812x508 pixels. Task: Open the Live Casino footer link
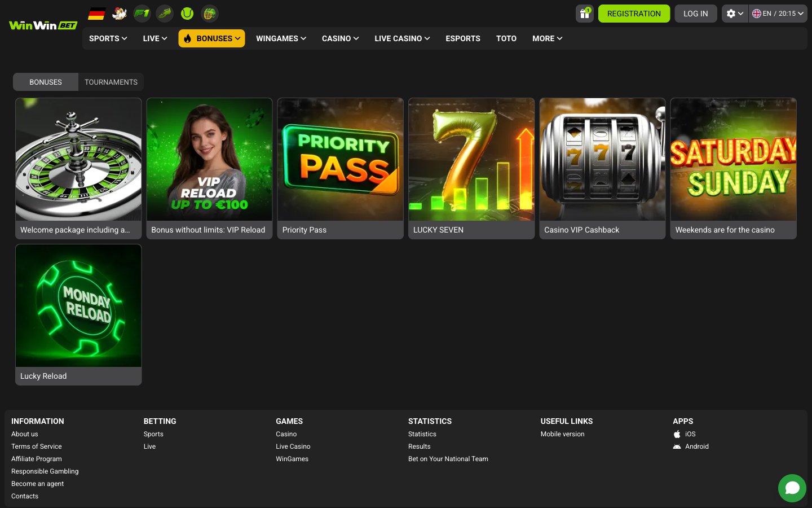click(293, 446)
